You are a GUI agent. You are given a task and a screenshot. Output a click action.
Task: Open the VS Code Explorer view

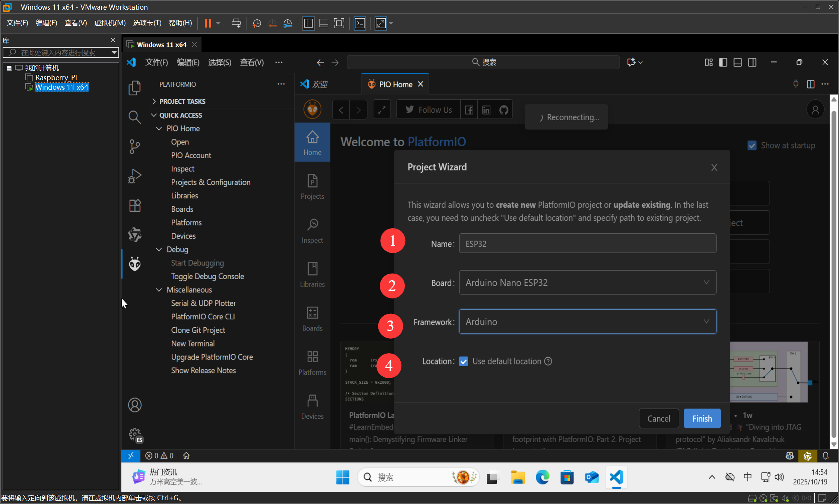click(x=134, y=88)
